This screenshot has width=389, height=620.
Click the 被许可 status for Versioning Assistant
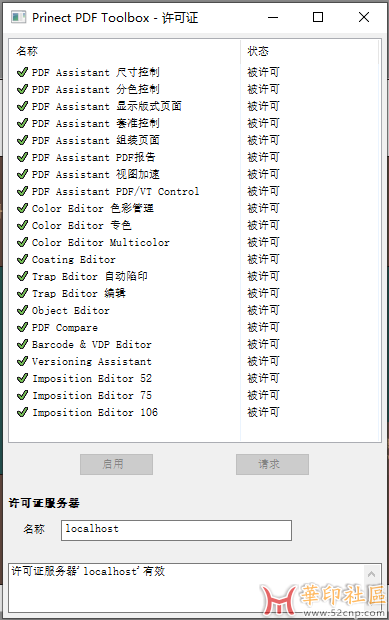(x=263, y=361)
